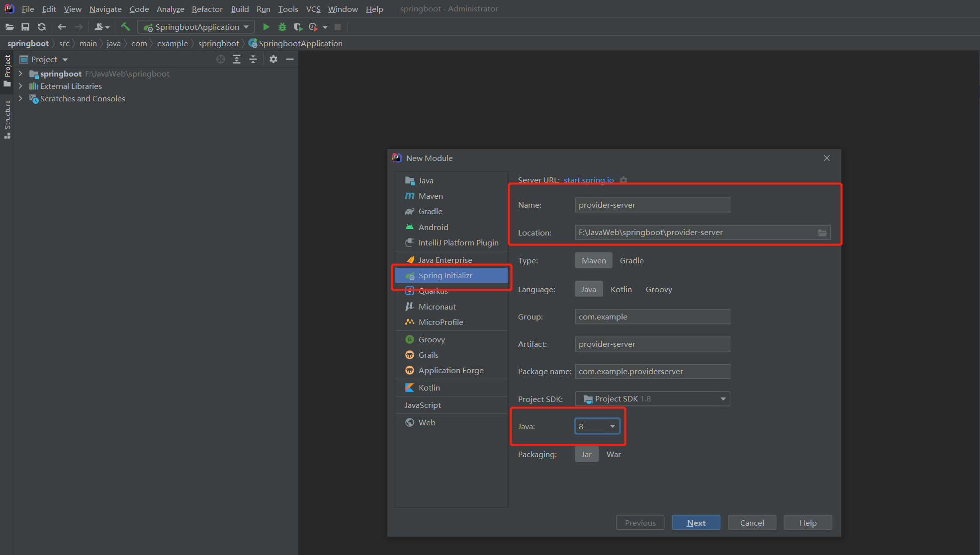980x555 pixels.
Task: Open the Java version dropdown
Action: click(597, 426)
